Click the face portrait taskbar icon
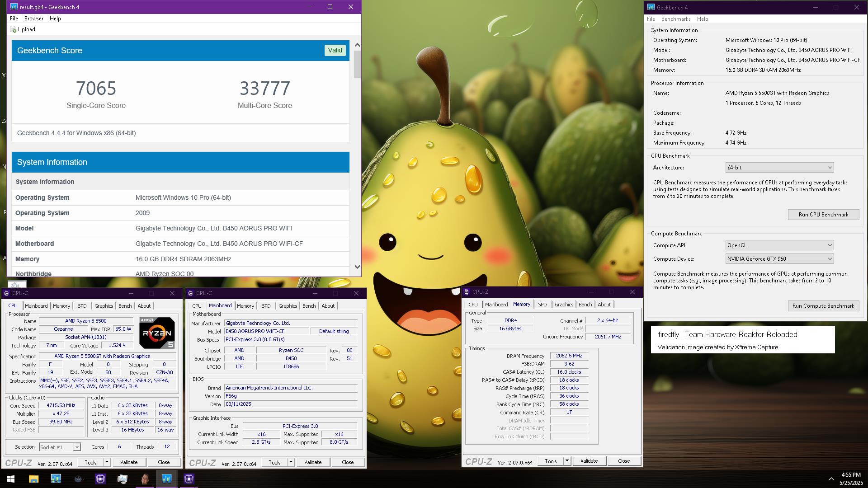The width and height of the screenshot is (868, 488). [145, 479]
